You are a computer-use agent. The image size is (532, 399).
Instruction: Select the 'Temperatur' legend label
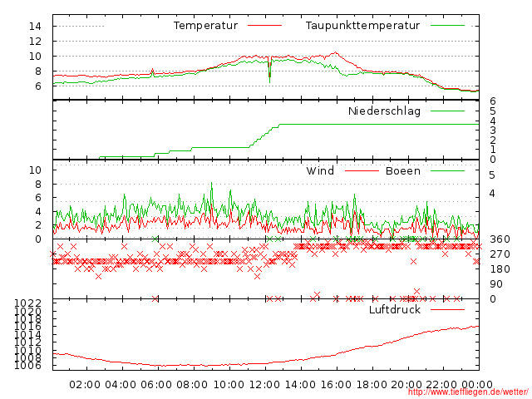[205, 26]
